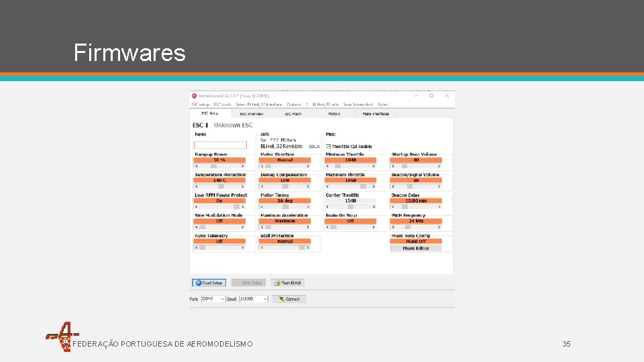Image resolution: width=644 pixels, height=362 pixels.
Task: Click the globe icon on Read Setup
Action: [199, 283]
